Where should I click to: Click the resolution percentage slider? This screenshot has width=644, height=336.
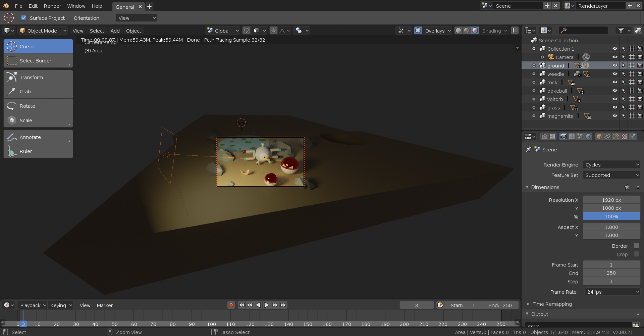pyautogui.click(x=611, y=217)
